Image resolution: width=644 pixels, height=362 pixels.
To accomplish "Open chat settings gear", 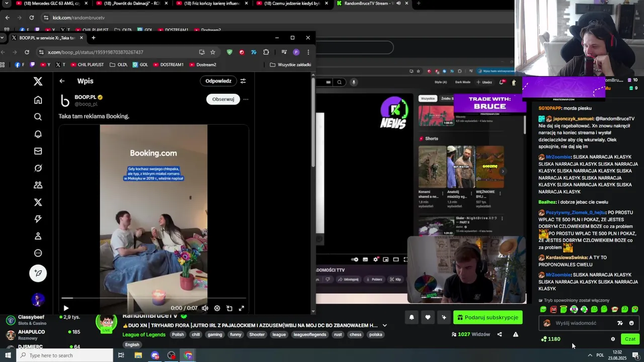I will pyautogui.click(x=613, y=339).
